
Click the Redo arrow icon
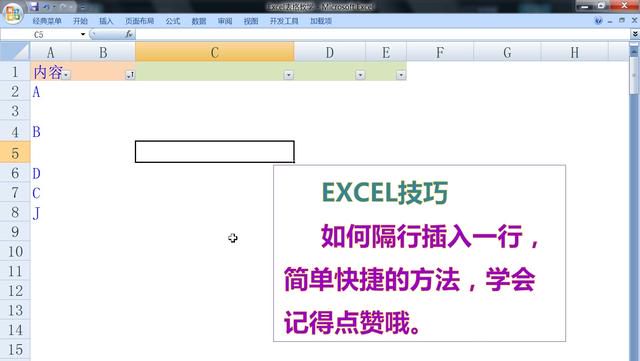point(63,7)
